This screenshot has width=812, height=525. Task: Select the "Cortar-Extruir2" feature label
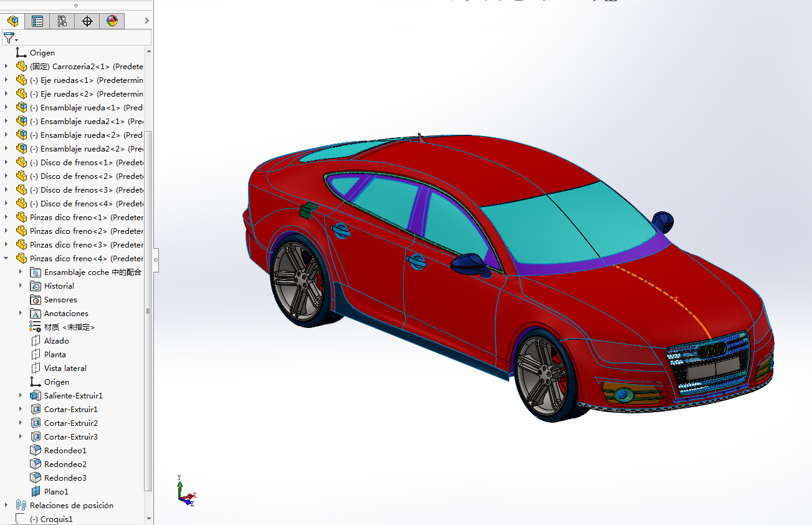click(x=71, y=423)
